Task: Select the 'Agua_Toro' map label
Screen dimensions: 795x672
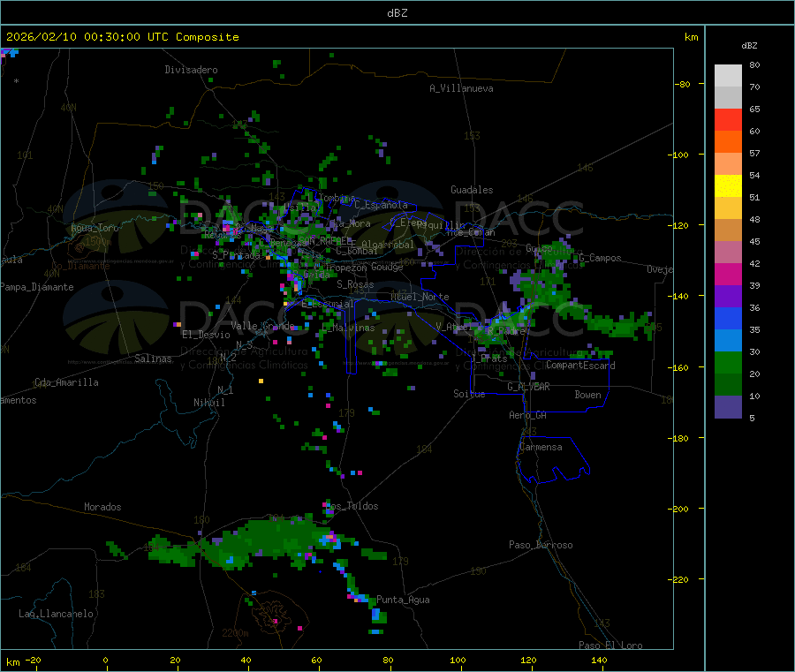Action: (x=95, y=228)
